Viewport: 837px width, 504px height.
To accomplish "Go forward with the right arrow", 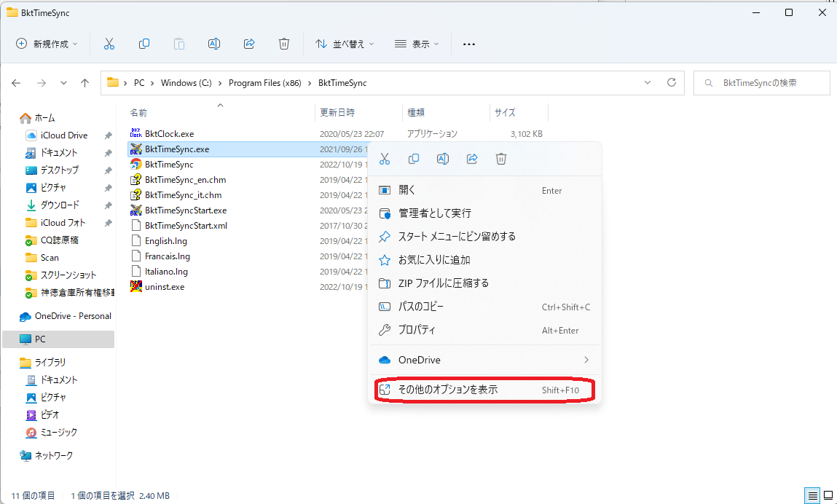I will [41, 83].
